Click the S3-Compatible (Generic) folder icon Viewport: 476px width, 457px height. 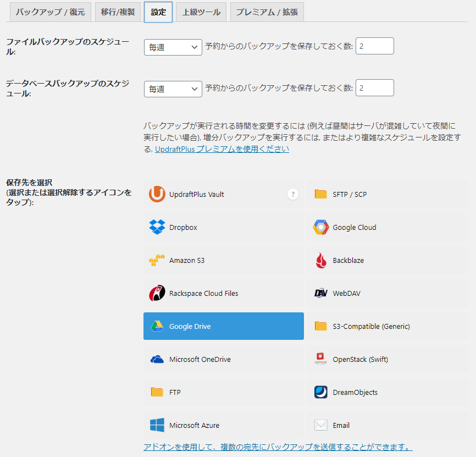click(320, 326)
